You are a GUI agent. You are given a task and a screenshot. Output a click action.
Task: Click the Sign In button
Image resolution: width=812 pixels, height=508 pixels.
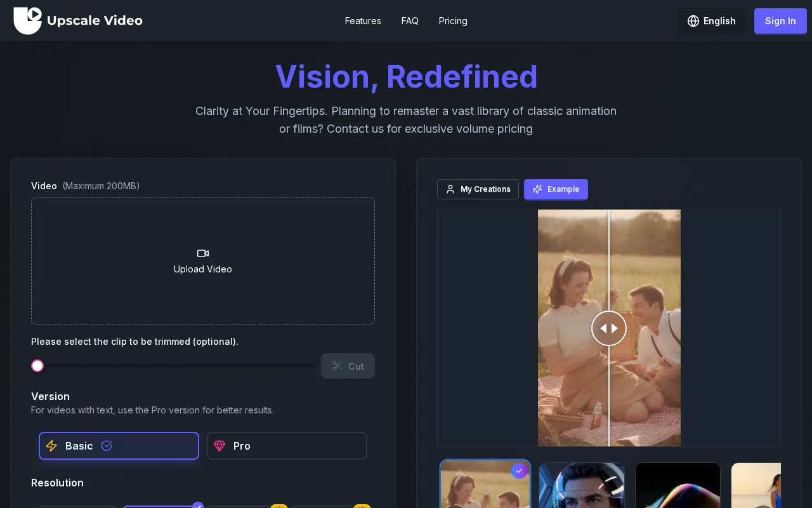click(780, 21)
